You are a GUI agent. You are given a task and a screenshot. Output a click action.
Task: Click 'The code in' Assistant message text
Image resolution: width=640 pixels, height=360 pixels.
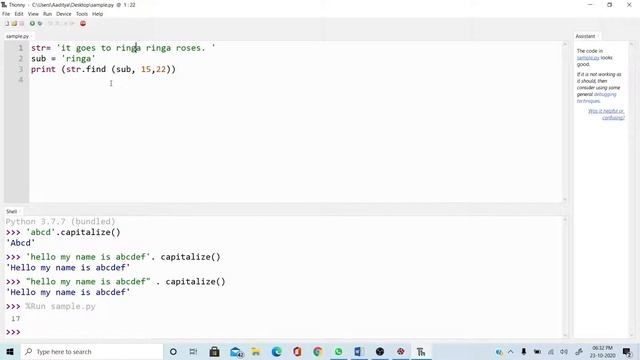point(589,51)
